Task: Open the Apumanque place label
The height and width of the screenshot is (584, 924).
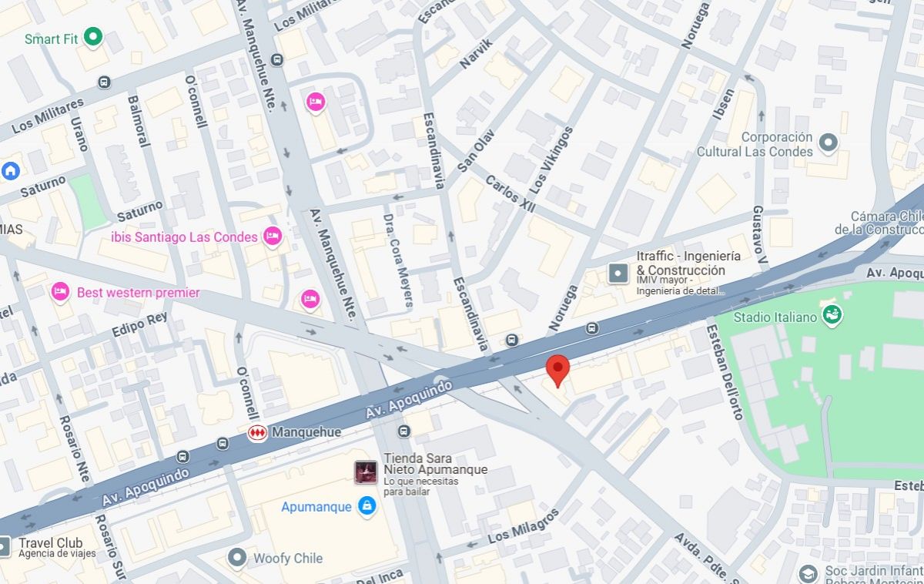Action: (x=316, y=507)
